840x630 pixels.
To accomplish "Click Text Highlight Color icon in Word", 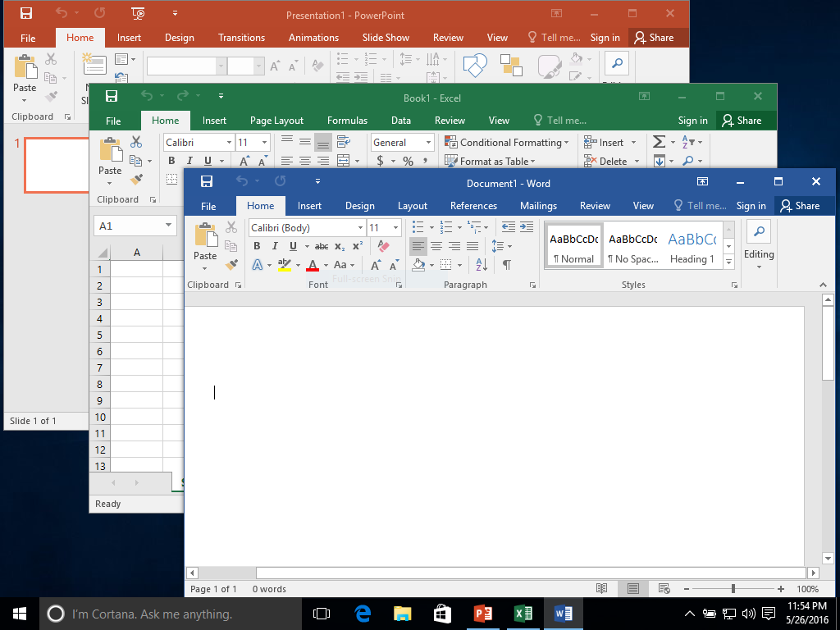I will coord(285,265).
